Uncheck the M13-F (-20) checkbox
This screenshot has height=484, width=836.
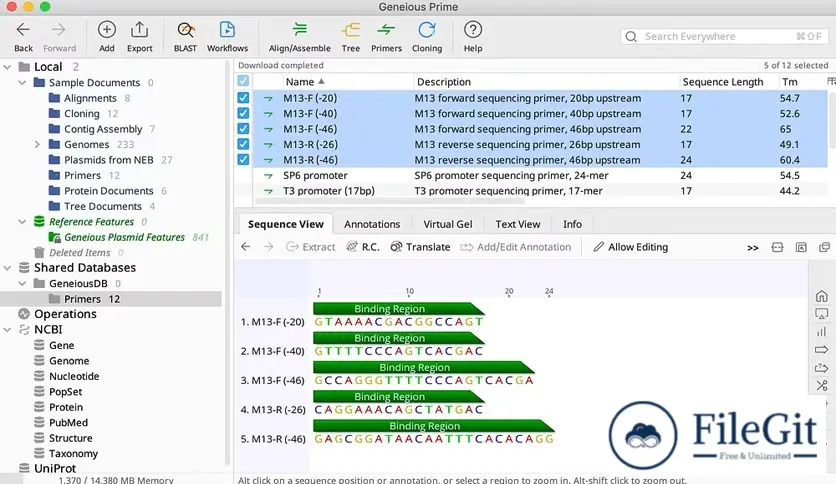pyautogui.click(x=243, y=98)
